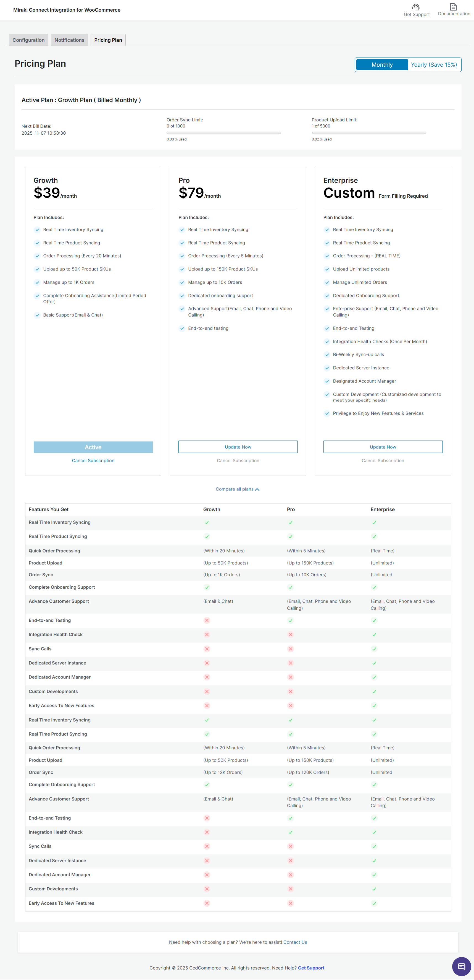Click checkmark beside Enterprise Dedicated Server Instance
Viewport: 474px width, 980px height.
(327, 368)
